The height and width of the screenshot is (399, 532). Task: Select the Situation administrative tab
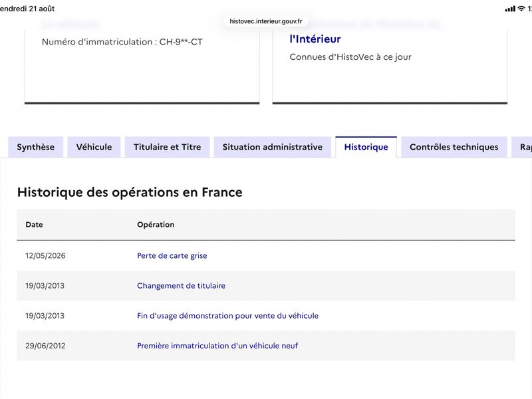273,147
